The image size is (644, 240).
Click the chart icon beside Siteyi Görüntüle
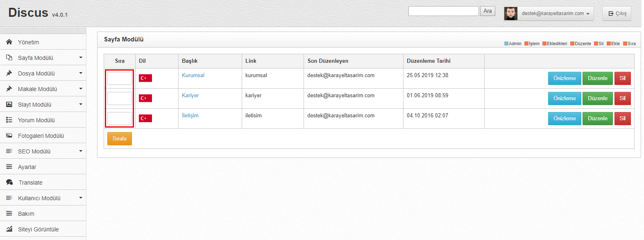click(x=9, y=229)
